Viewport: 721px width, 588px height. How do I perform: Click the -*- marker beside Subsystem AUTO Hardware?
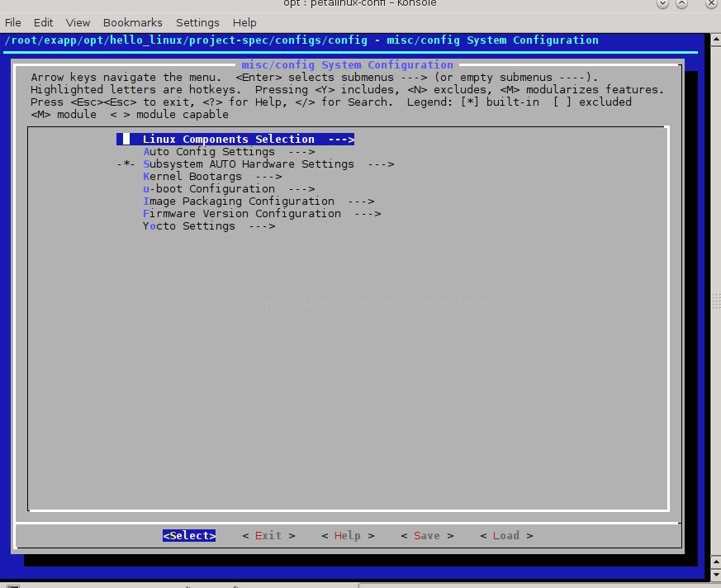tap(126, 164)
